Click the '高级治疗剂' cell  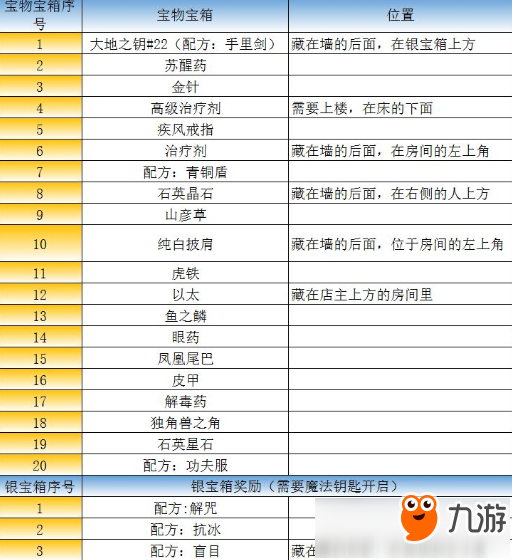[x=185, y=108]
